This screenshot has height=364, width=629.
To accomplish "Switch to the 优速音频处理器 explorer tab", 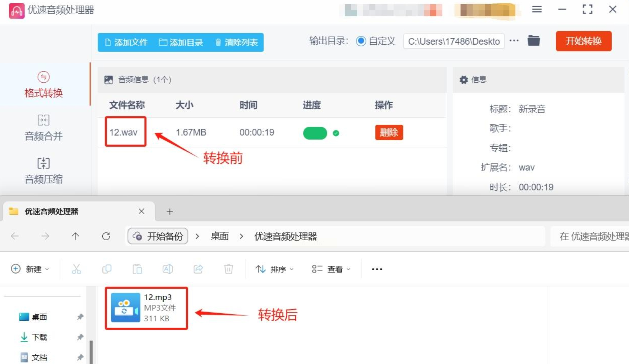I will (51, 211).
